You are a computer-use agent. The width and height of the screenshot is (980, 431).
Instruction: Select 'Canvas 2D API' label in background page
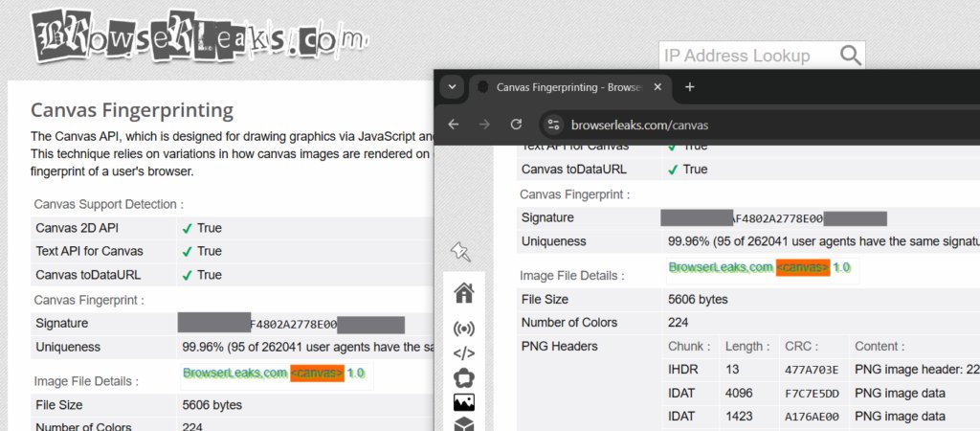(75, 228)
